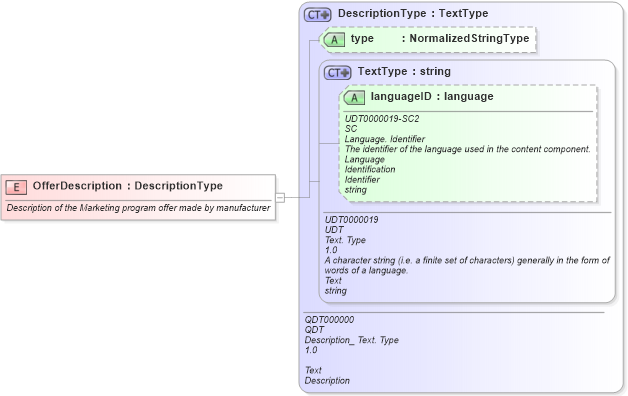628x396 pixels.
Task: Click the UDT0000019-SC2 annotation line
Action: pyautogui.click(x=382, y=119)
